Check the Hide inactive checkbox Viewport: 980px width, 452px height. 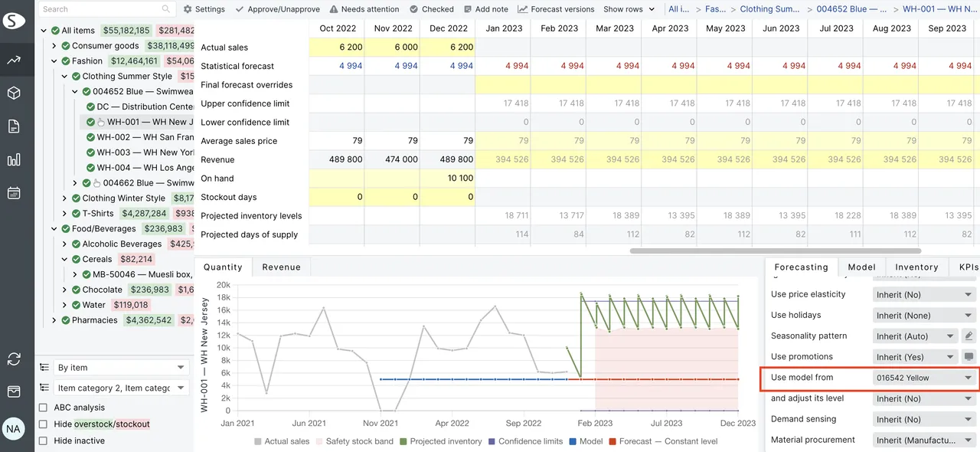pos(44,441)
